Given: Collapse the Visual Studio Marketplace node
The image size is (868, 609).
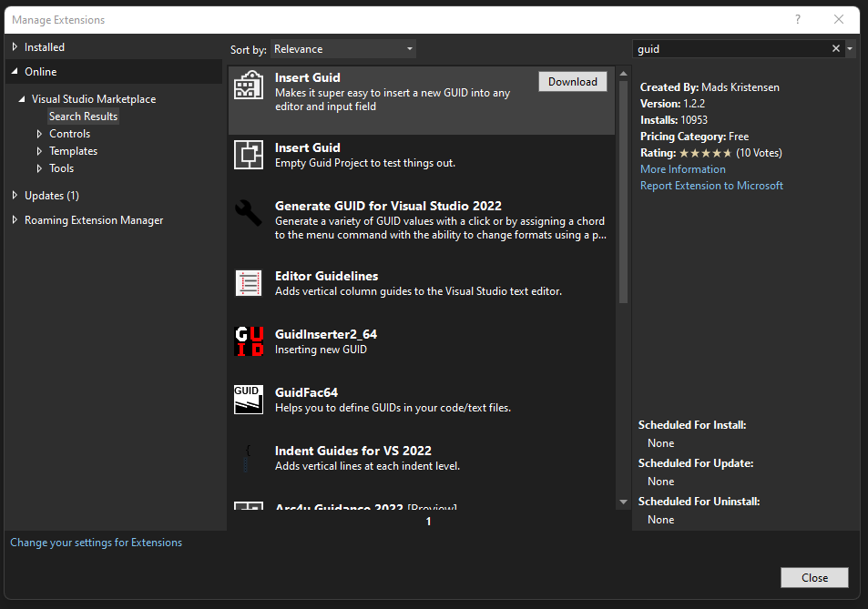Looking at the screenshot, I should click(x=22, y=99).
